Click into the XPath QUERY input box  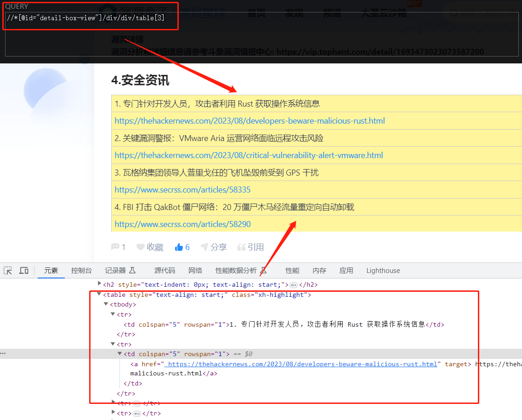261,34
